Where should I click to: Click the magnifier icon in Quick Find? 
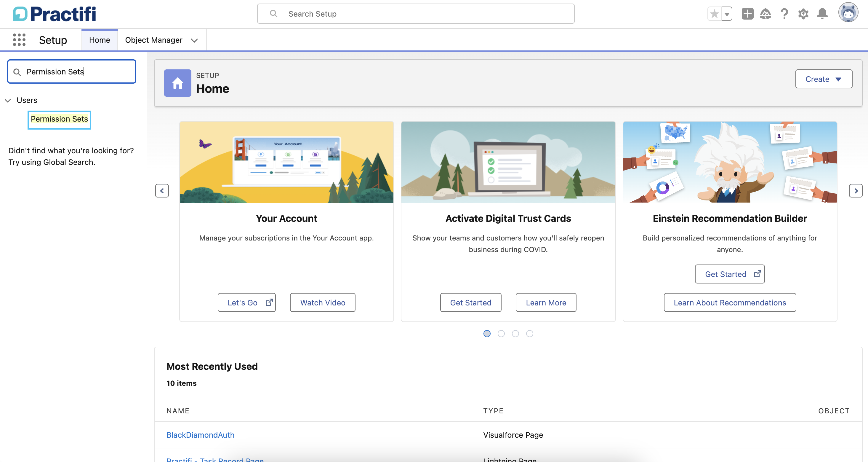(x=17, y=72)
